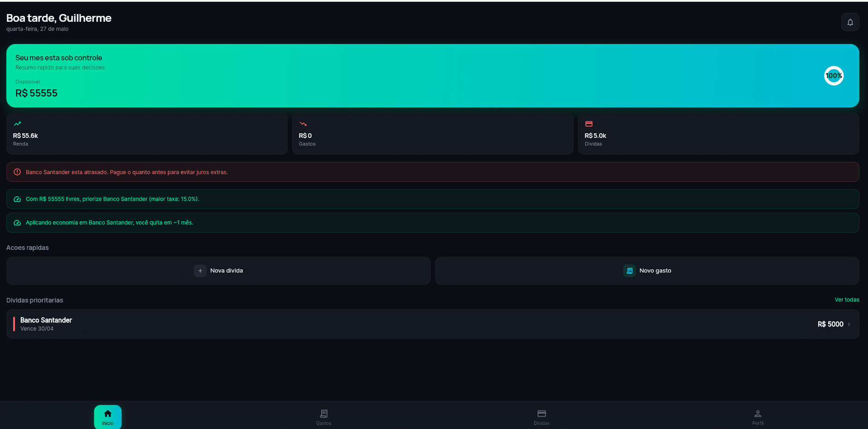Viewport: 868px width, 429px height.
Task: Click Banco Santander atrasado alert text
Action: [127, 172]
